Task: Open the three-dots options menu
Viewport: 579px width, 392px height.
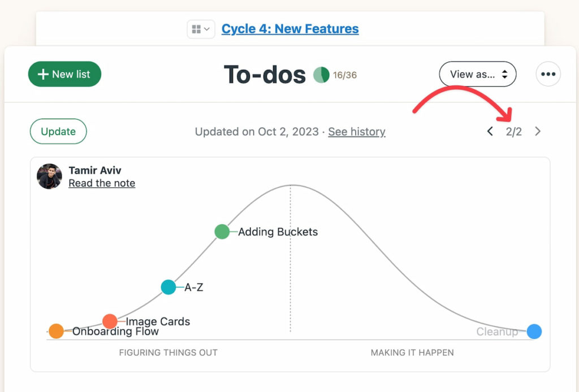Action: [x=548, y=74]
